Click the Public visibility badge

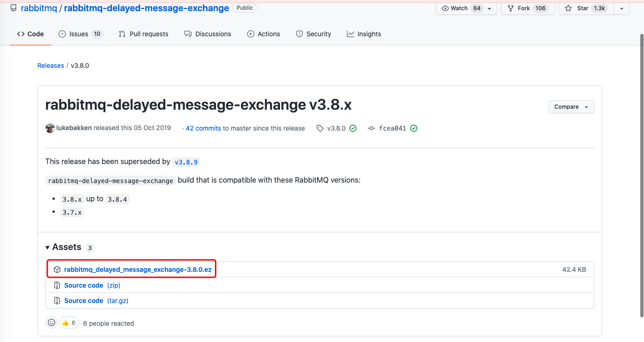(x=245, y=8)
